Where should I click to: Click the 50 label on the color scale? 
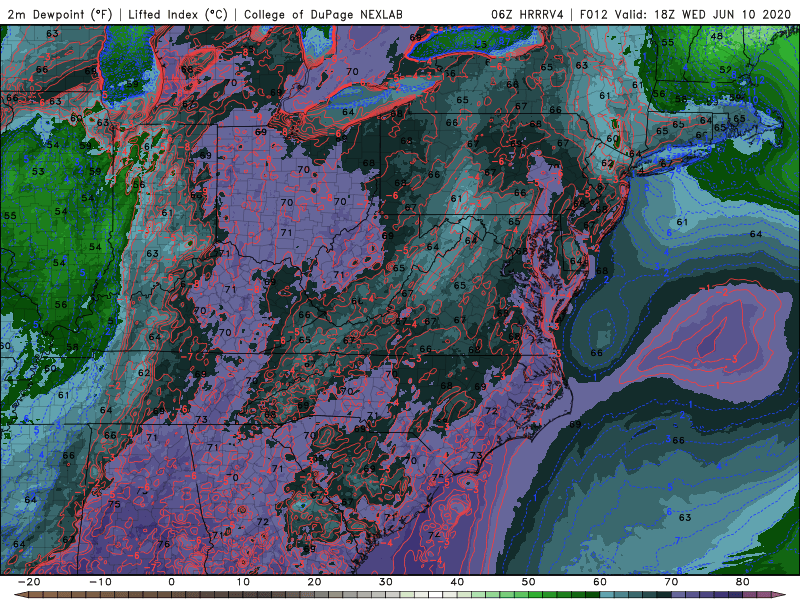coord(529,582)
